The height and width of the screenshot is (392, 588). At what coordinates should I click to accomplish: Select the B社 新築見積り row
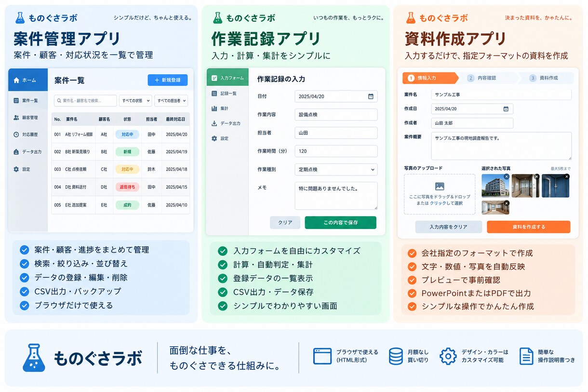[120, 151]
